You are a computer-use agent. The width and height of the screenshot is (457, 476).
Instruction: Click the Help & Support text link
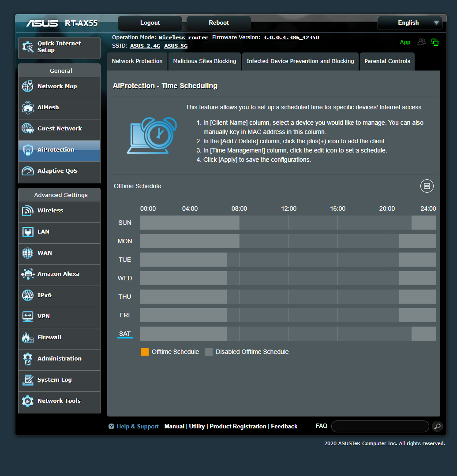138,427
